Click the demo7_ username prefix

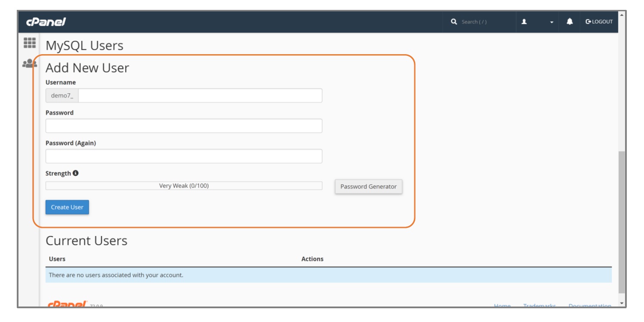[x=62, y=95]
